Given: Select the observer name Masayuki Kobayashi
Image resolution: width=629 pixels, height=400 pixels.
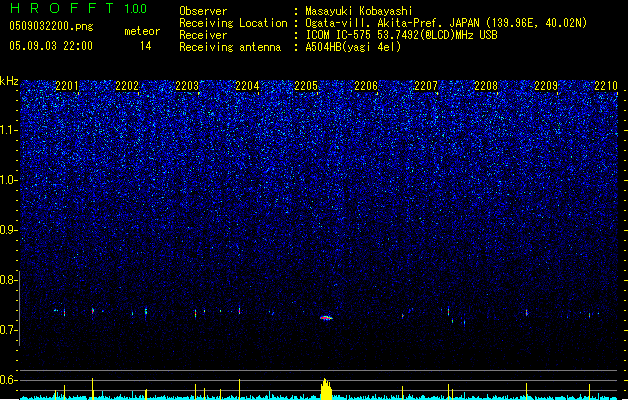Looking at the screenshot, I should click(359, 11).
